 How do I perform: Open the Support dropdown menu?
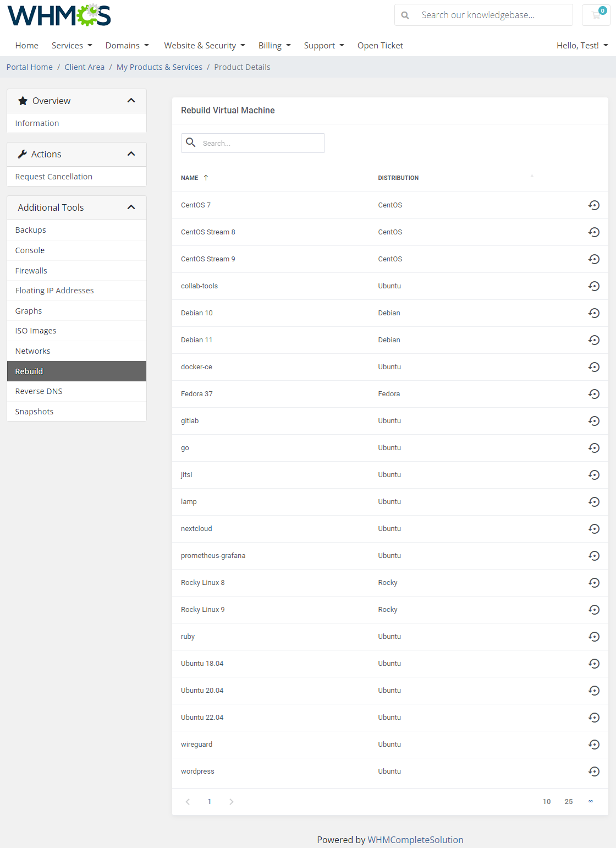pos(324,46)
